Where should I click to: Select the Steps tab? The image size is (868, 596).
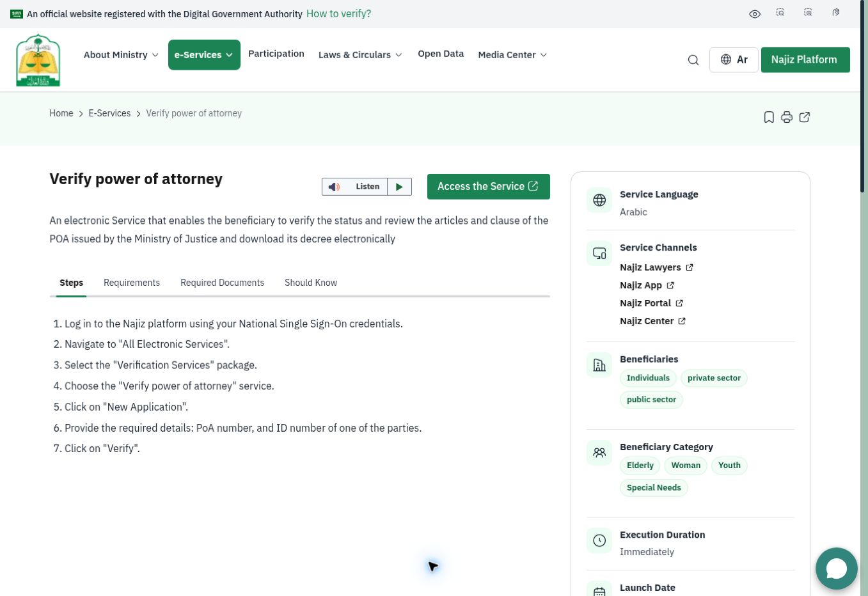tap(71, 283)
